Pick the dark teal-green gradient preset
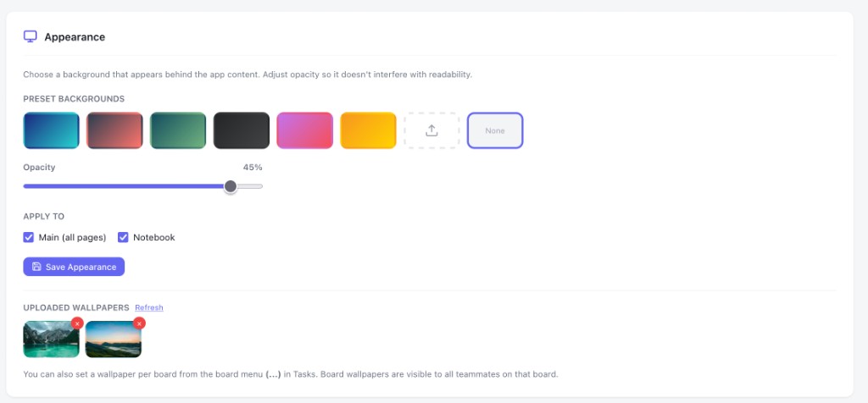This screenshot has height=403, width=868. tap(178, 130)
